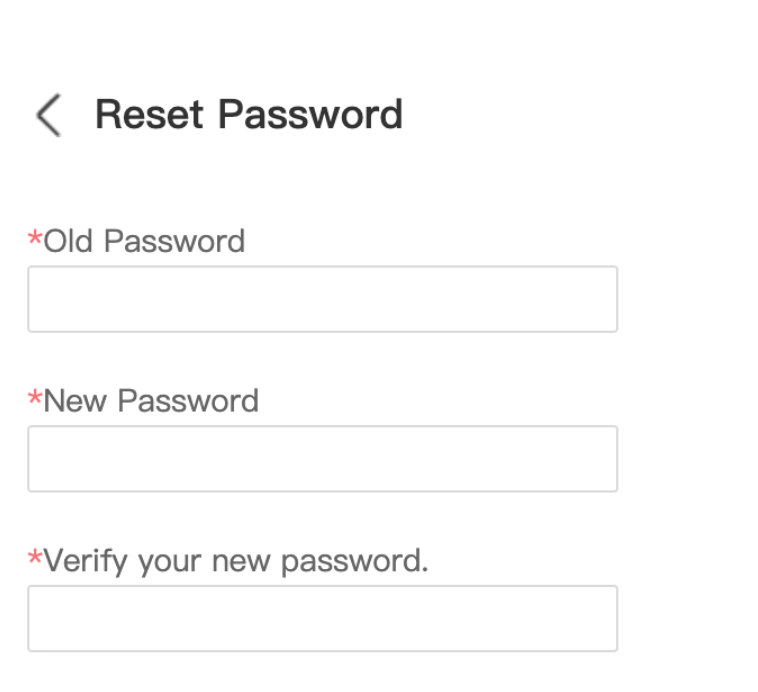Activate the field under Old Password

click(322, 299)
